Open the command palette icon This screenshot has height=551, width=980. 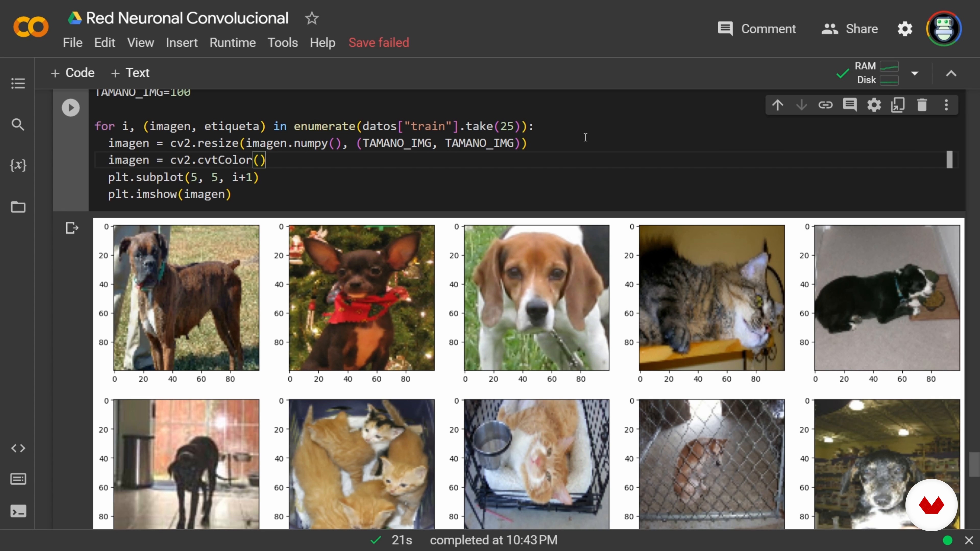(x=18, y=479)
